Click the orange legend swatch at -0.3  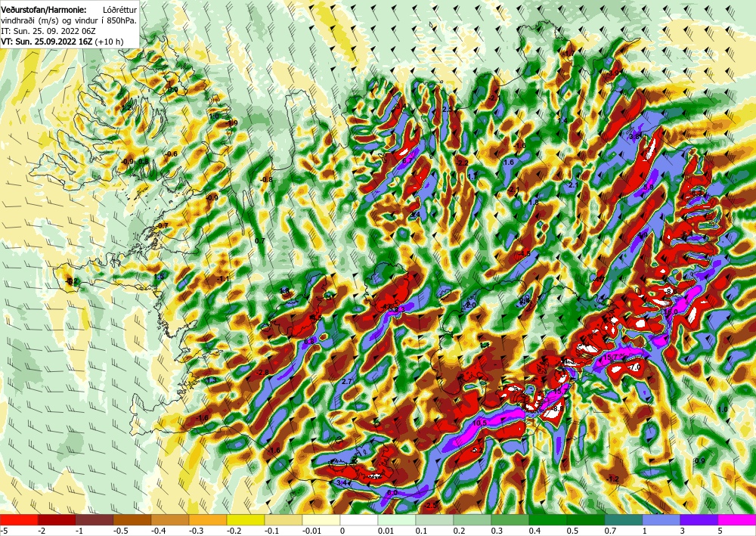(208, 520)
